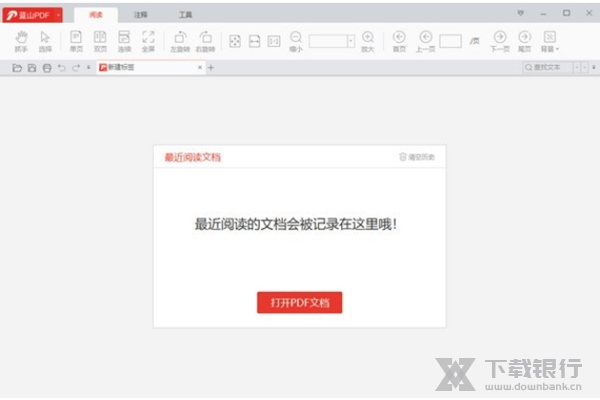Go to 上一页 previous page
The image size is (600, 400).
426,41
